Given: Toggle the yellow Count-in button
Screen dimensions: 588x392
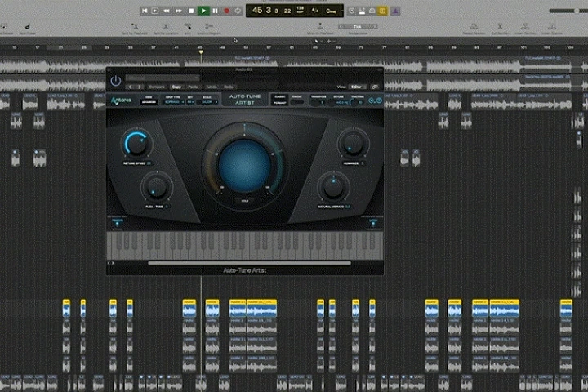Looking at the screenshot, I should tap(382, 11).
